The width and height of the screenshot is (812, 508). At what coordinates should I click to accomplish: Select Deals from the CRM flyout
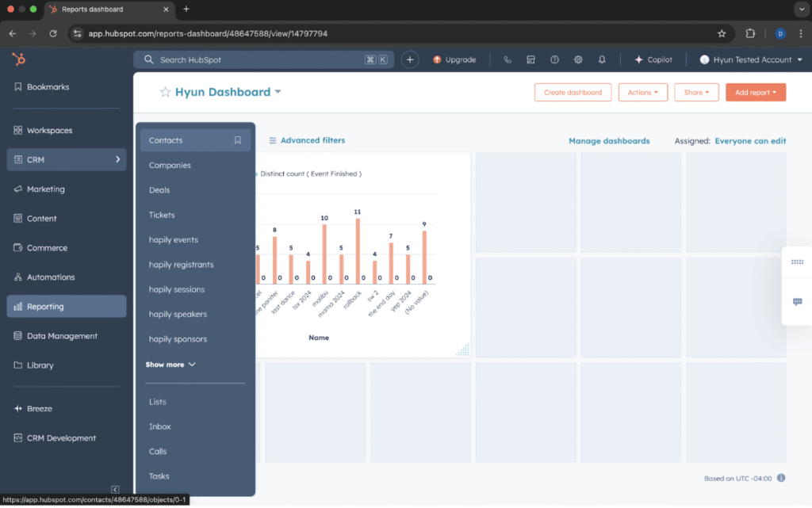pyautogui.click(x=159, y=190)
